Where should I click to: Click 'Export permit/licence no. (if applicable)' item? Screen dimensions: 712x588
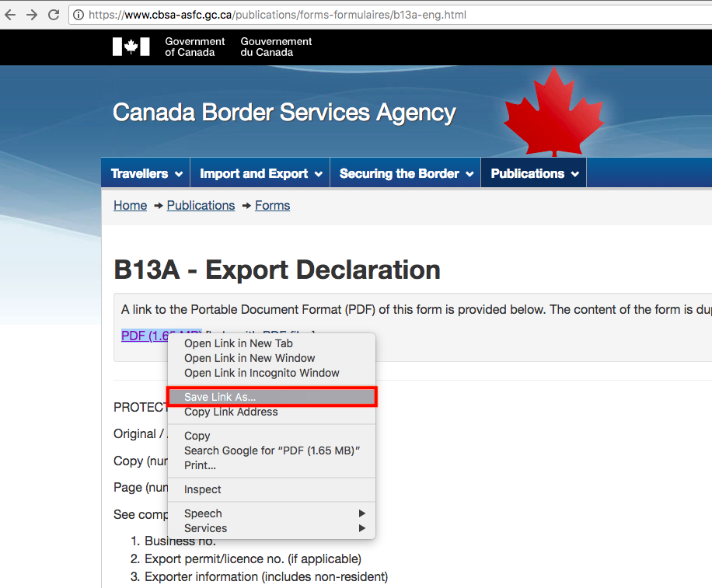pos(253,559)
